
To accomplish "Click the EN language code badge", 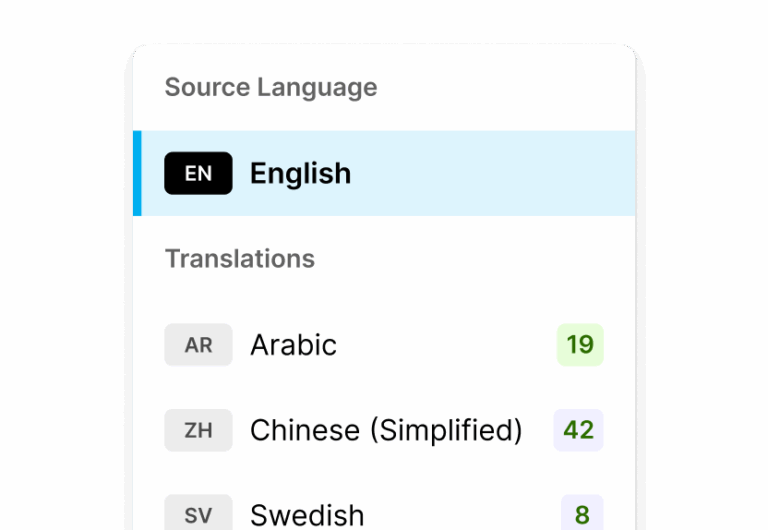I will pos(198,173).
